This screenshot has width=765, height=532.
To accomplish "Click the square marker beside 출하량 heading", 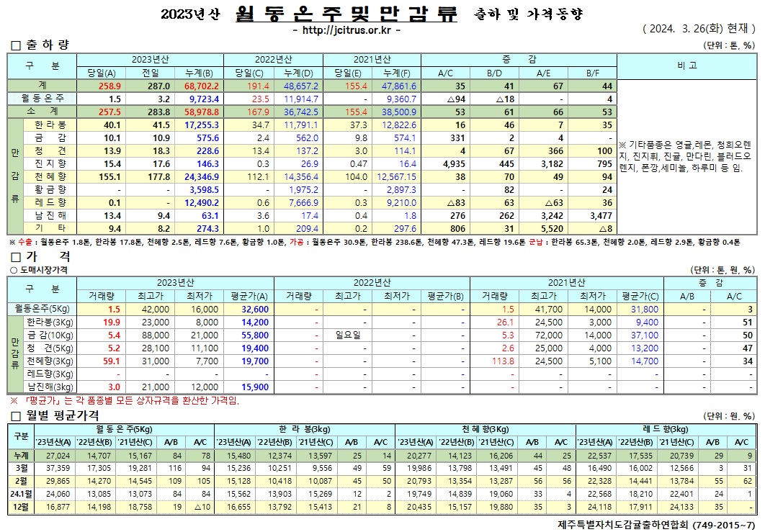I will tap(14, 45).
